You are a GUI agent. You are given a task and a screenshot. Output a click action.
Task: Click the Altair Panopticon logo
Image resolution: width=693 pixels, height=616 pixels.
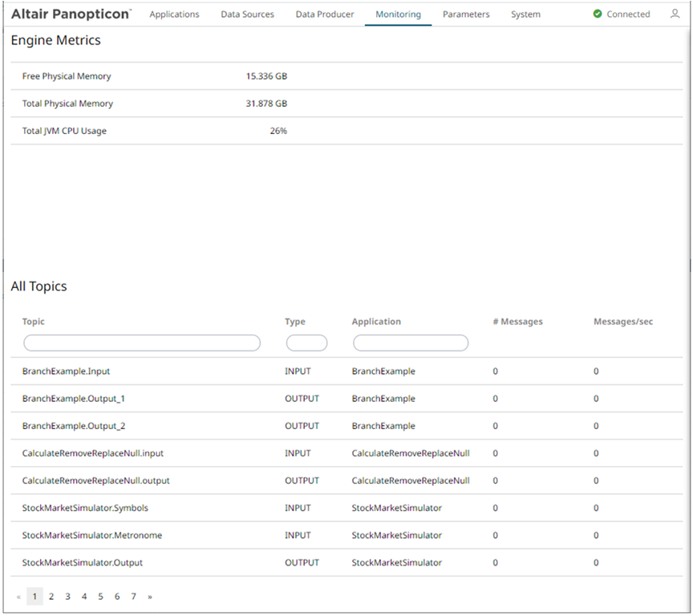pyautogui.click(x=71, y=14)
